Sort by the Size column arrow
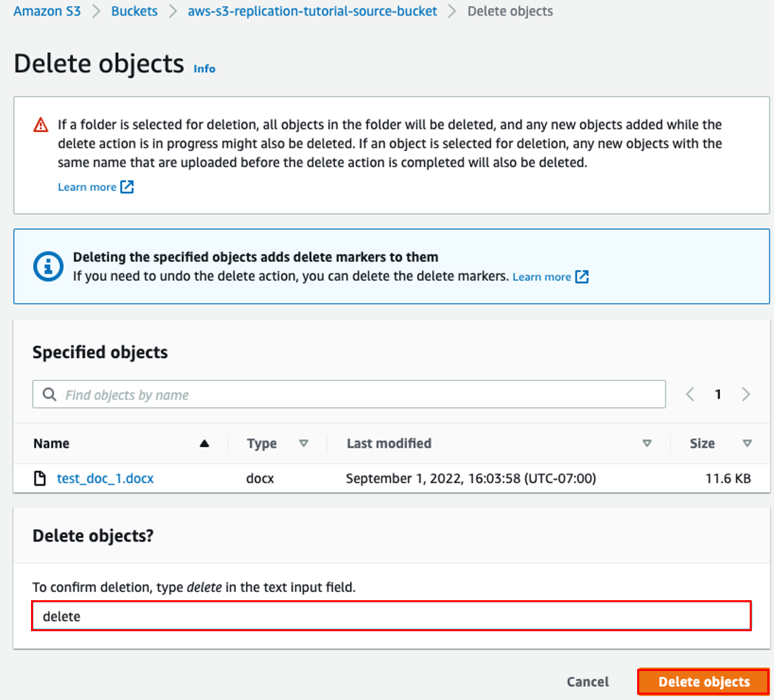Image resolution: width=774 pixels, height=700 pixels. click(747, 443)
